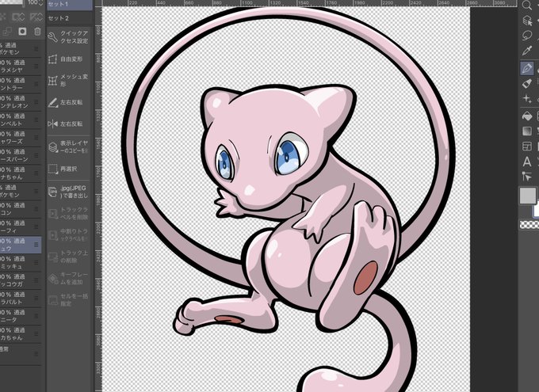Click the .jpg(JPEG)で書き出し command

68,192
